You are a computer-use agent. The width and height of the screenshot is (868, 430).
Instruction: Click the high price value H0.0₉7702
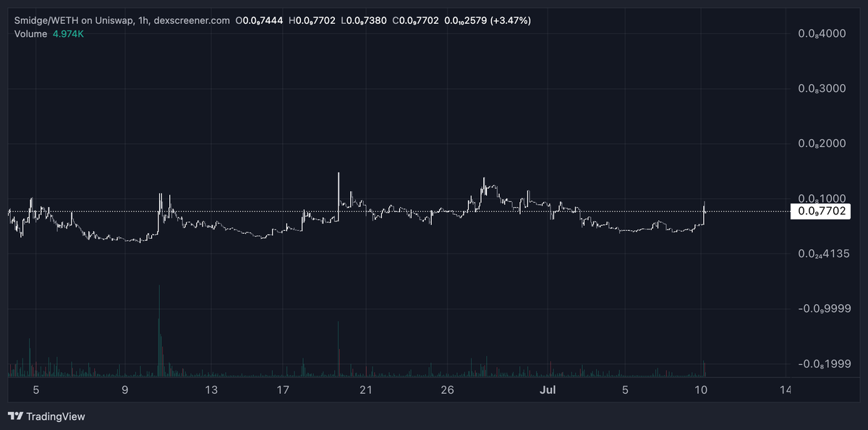[312, 21]
